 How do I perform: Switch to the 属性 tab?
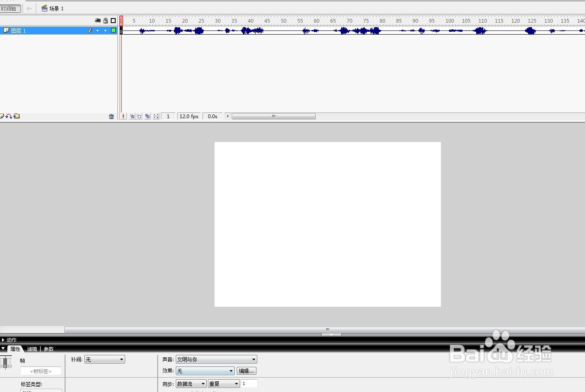(15, 349)
